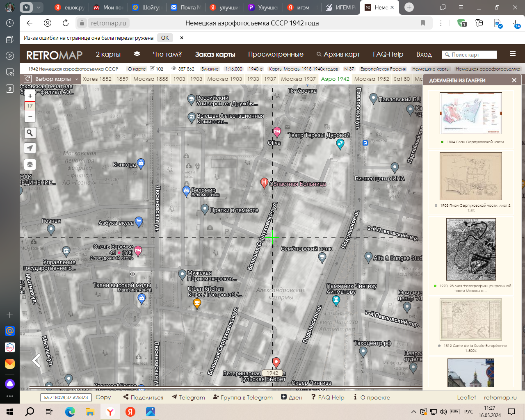Screen dimensions: 525x420
Task: Click the layers stack icon in header
Action: (x=137, y=54)
